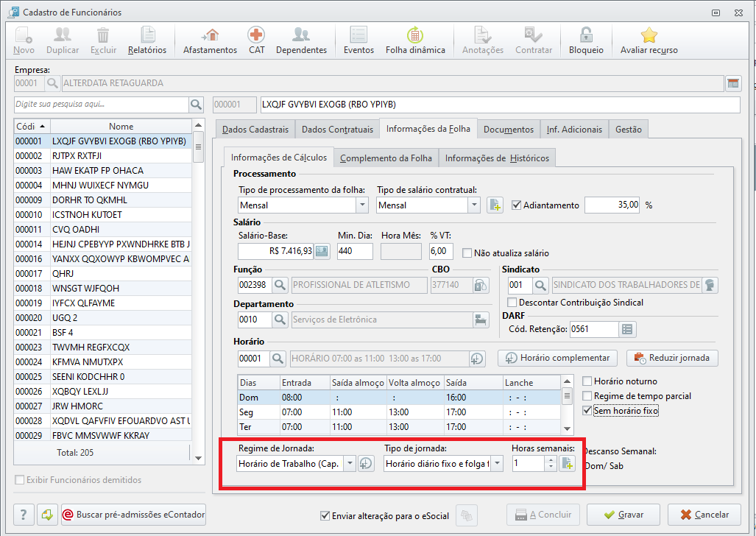Click the Empresa search magnifier icon

click(x=52, y=83)
